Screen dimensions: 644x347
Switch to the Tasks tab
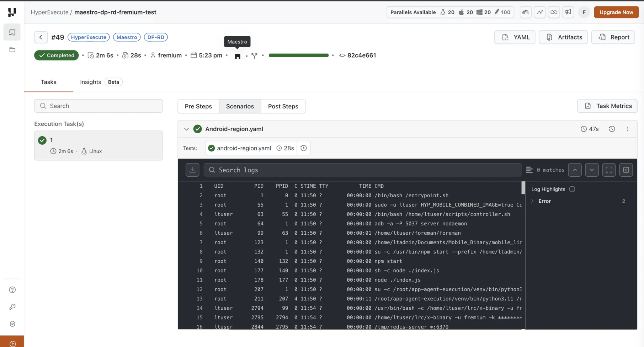tap(49, 82)
